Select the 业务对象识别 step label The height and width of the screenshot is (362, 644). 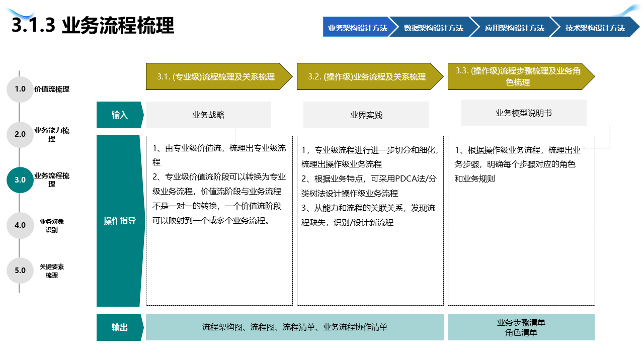tap(52, 226)
